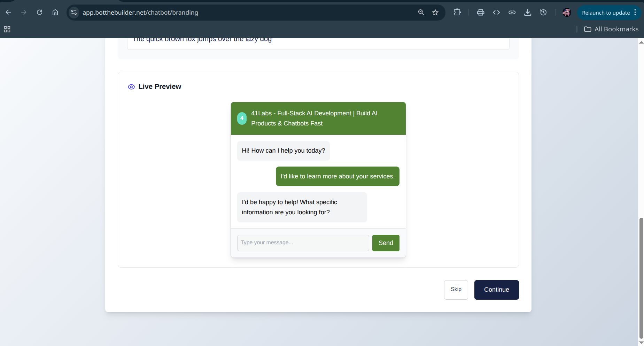Click the chatbot avatar badge in header
644x346 pixels.
(242, 118)
